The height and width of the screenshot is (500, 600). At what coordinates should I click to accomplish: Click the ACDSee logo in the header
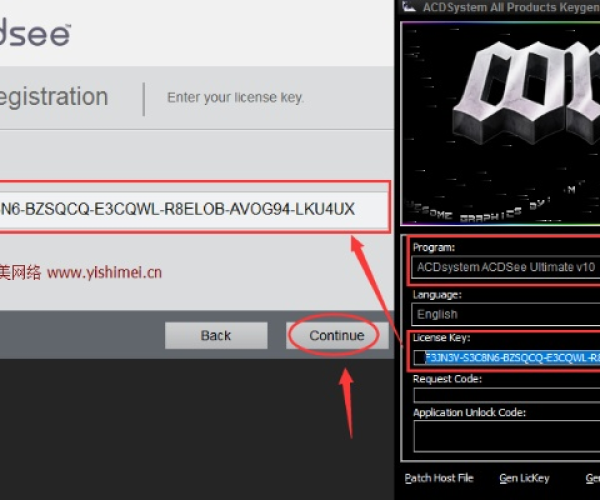(35, 34)
